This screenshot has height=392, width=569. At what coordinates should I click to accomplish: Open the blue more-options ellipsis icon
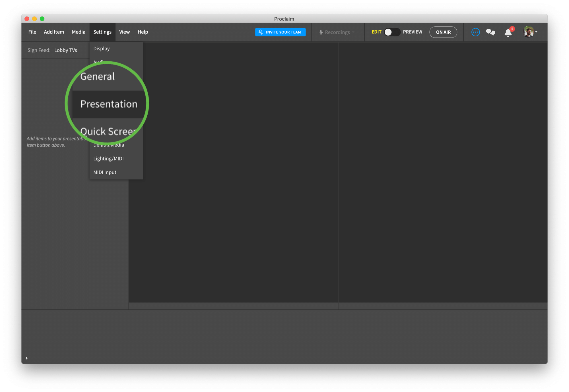point(475,32)
